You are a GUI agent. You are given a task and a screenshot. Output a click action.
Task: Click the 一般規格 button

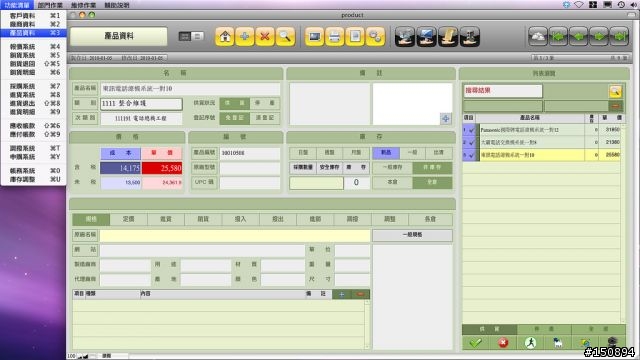(412, 235)
